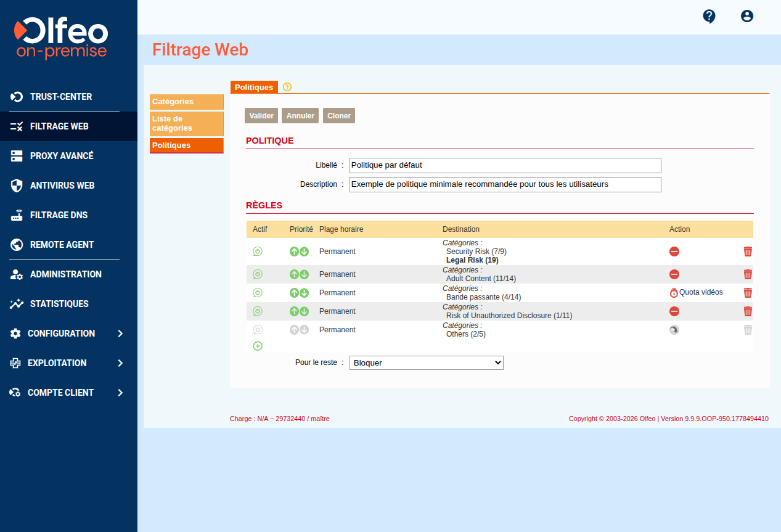Open the help question mark icon in header
This screenshot has width=781, height=532.
tap(709, 17)
